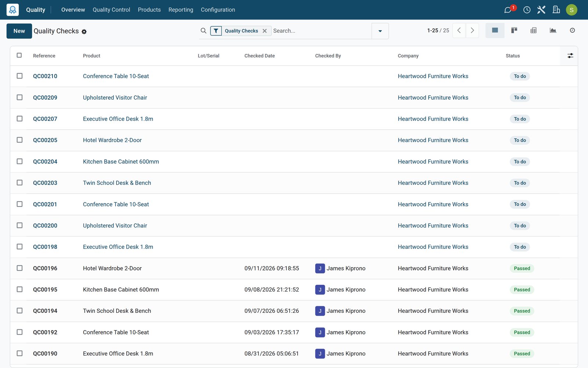Open the Kitchen Base Cabinet 600mm product in row QC00204
The image size is (588, 368).
tap(121, 162)
